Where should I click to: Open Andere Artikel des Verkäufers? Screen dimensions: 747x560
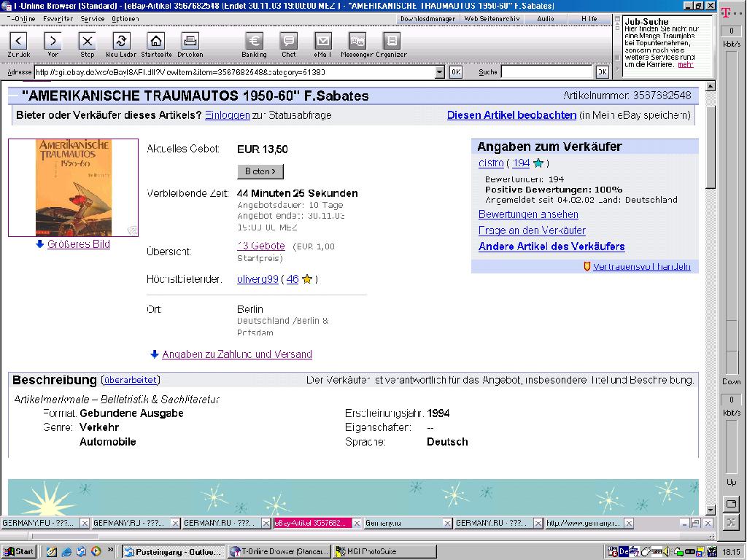pos(551,246)
